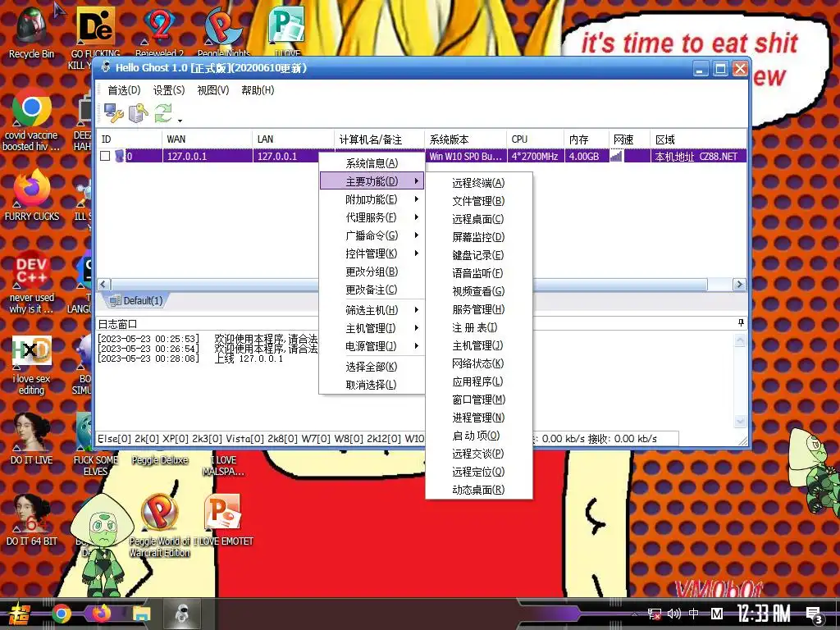Click the key document toolbar icon
Image resolution: width=840 pixels, height=630 pixels.
pyautogui.click(x=138, y=113)
